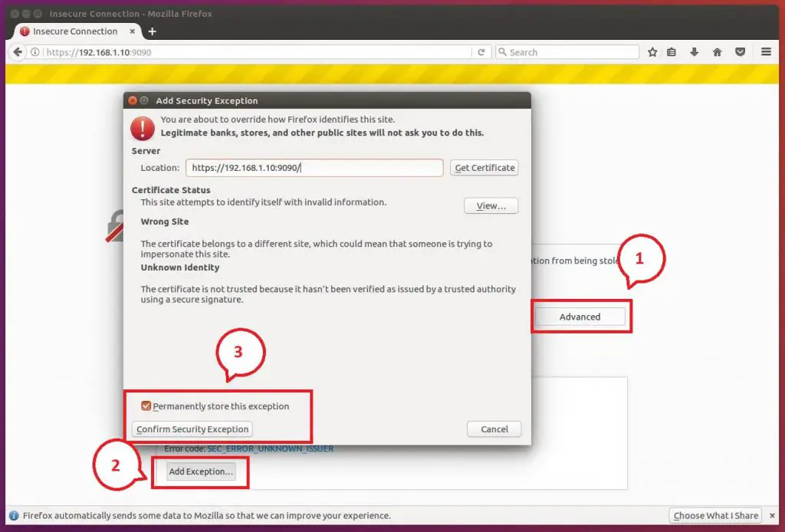Select the Insecure Connection tab
Screen dimensions: 785x532
(75, 31)
